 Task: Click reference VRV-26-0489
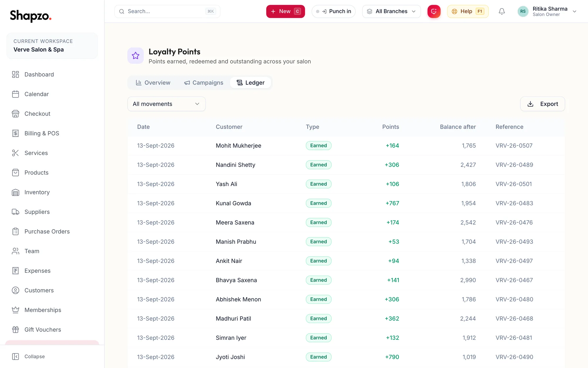coord(514,165)
